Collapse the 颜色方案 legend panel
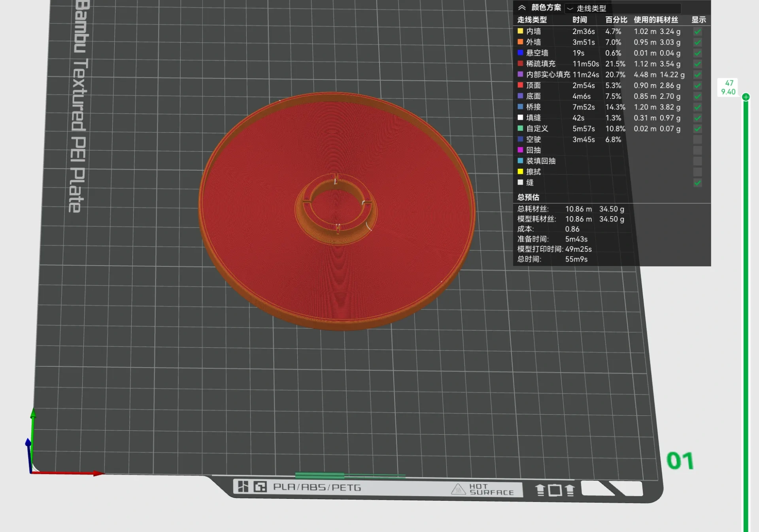 pos(522,8)
